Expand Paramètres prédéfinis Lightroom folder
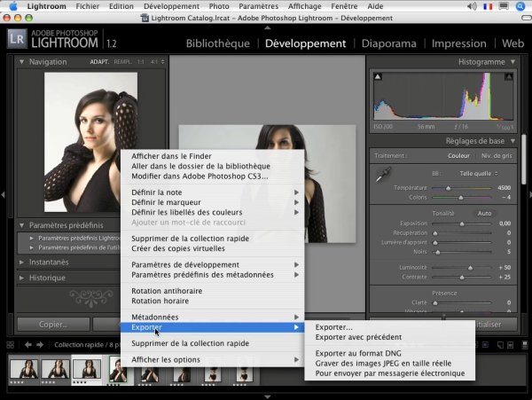The width and height of the screenshot is (532, 400). (x=32, y=239)
